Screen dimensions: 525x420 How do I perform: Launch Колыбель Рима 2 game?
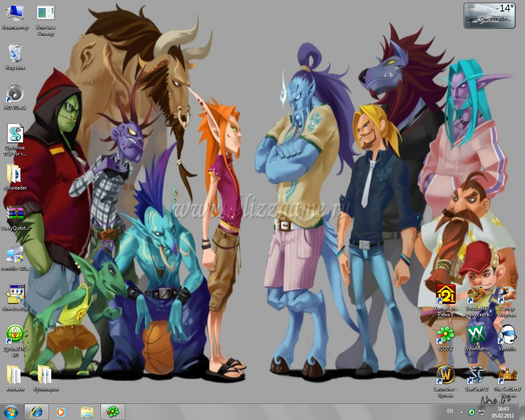446,301
